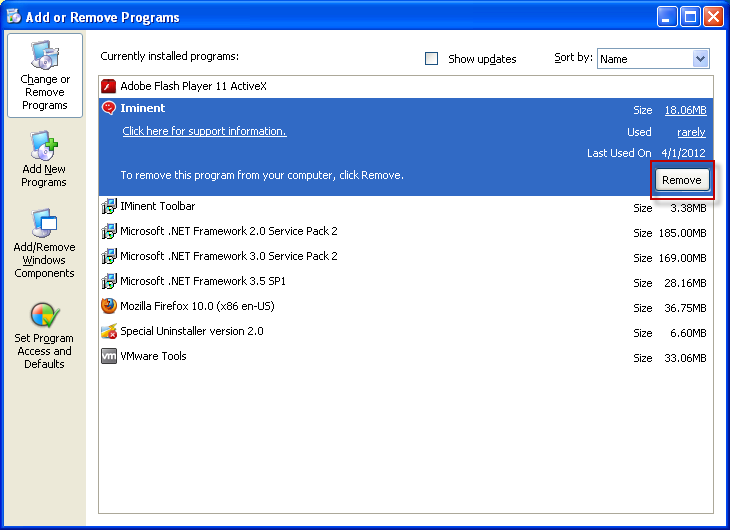
Task: Select the highlighted Iminent program name
Action: point(142,108)
